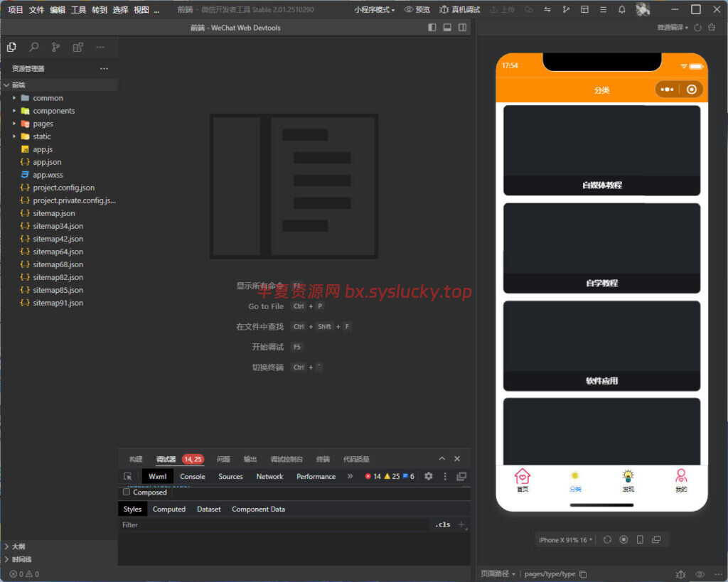The height and width of the screenshot is (582, 728).
Task: Click the simulator rotate refresh icon
Action: coord(607,540)
